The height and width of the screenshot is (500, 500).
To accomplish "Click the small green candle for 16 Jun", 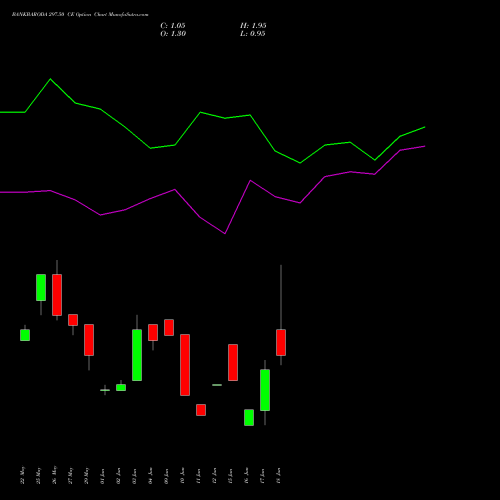I will (249, 417).
